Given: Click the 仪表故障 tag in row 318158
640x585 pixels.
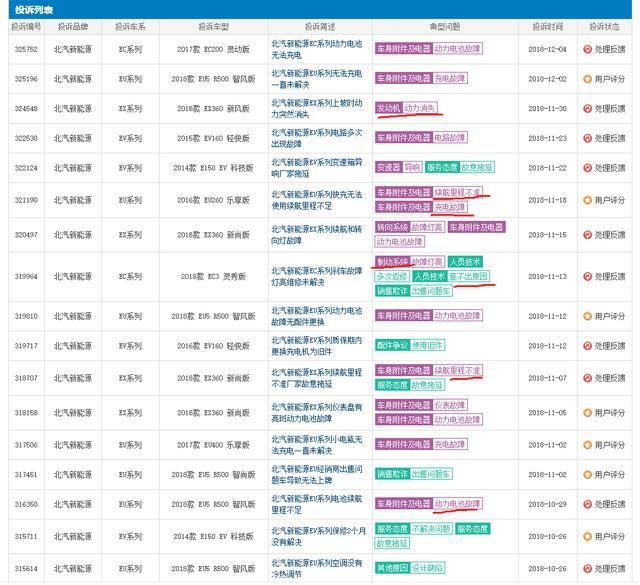Looking at the screenshot, I should click(449, 405).
